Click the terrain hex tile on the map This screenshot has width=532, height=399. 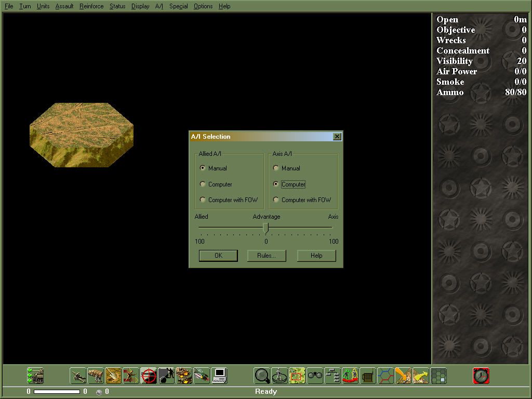point(81,134)
